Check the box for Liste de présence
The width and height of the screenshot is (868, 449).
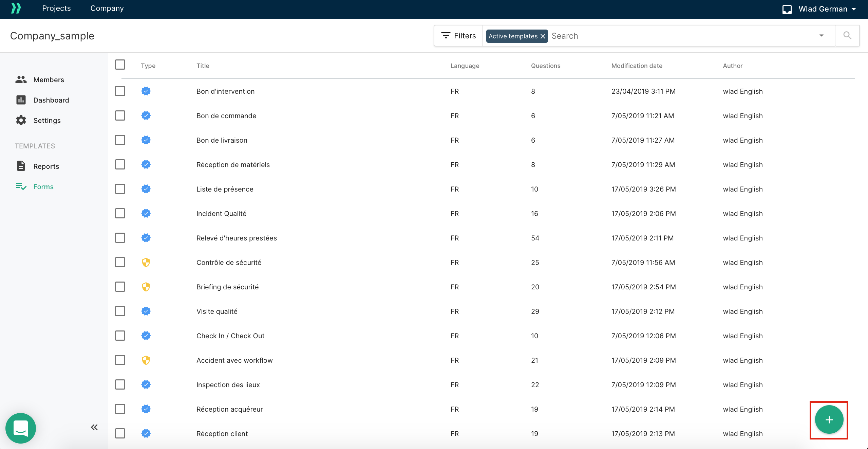click(x=120, y=189)
